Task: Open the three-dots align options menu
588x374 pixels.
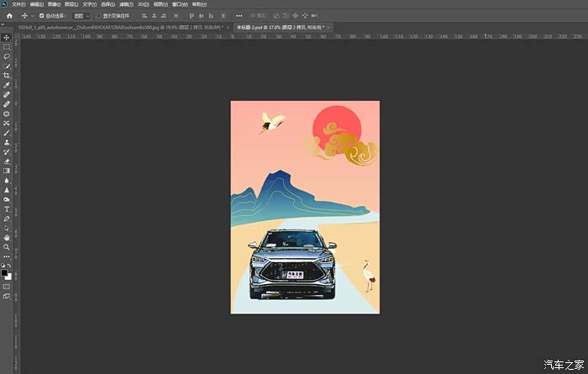Action: click(239, 15)
